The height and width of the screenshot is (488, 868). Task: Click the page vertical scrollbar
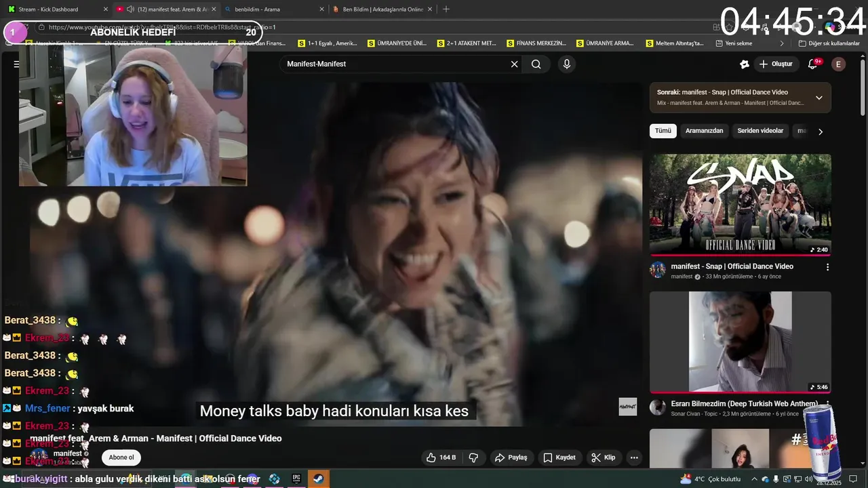863,87
